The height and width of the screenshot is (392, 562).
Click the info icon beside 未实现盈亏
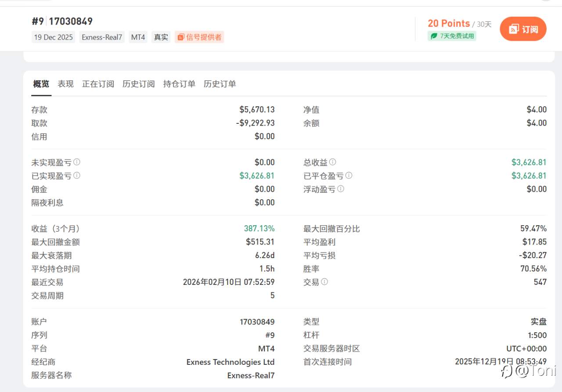[77, 162]
